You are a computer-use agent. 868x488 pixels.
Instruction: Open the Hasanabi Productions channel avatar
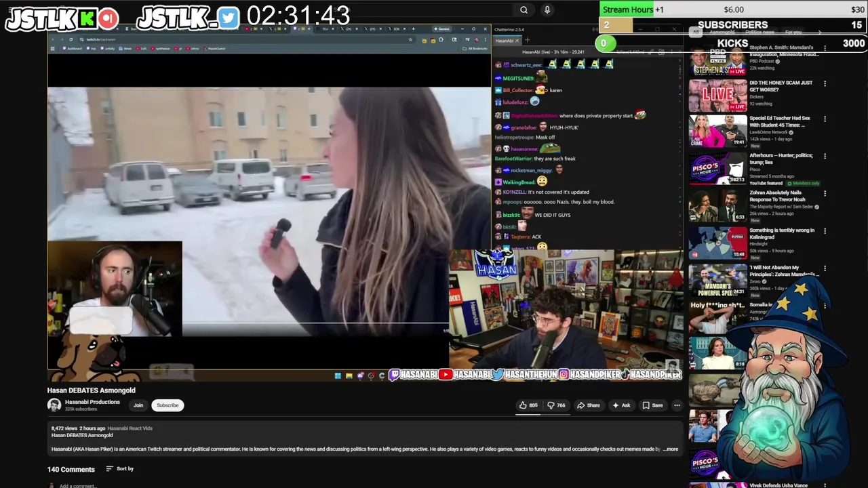click(x=54, y=405)
